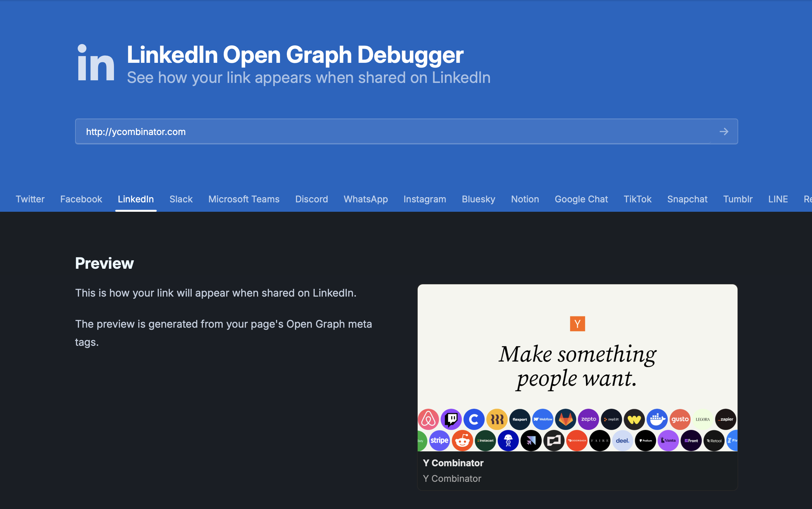Image resolution: width=812 pixels, height=509 pixels.
Task: Click the Stripe logo circle in the preview
Action: click(x=439, y=440)
